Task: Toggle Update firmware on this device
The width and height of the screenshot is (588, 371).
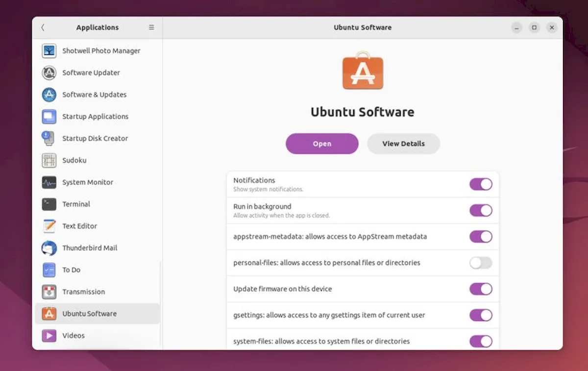Action: (481, 289)
